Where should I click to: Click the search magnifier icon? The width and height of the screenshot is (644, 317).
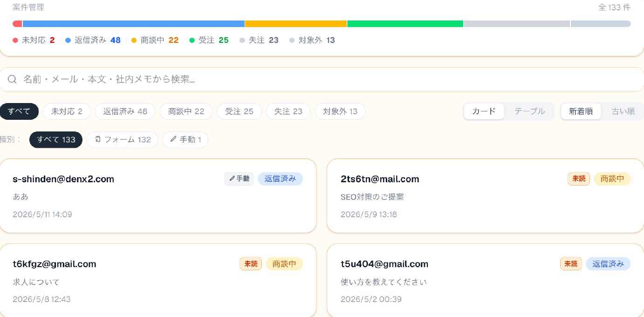12,80
